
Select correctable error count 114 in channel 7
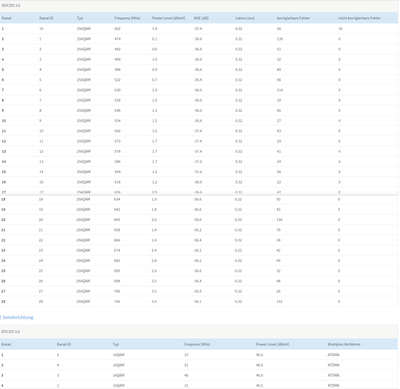click(280, 90)
